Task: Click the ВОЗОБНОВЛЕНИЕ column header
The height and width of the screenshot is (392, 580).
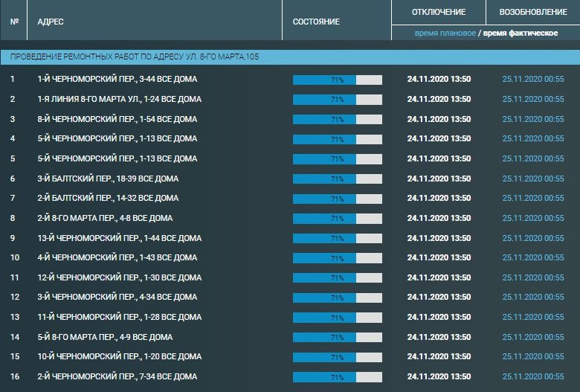Action: pyautogui.click(x=533, y=12)
